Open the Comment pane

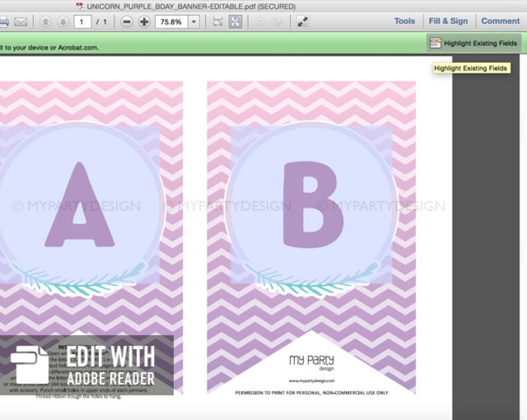coord(500,21)
